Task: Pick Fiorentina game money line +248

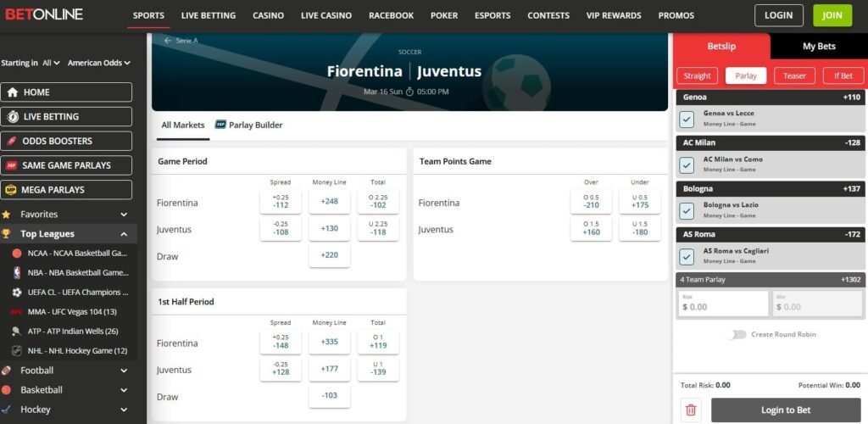Action: pos(330,202)
